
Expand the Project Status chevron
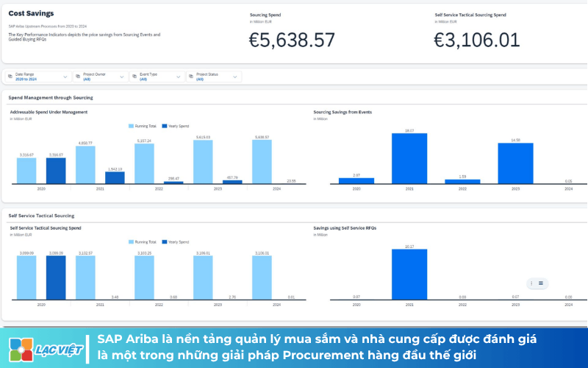[235, 77]
